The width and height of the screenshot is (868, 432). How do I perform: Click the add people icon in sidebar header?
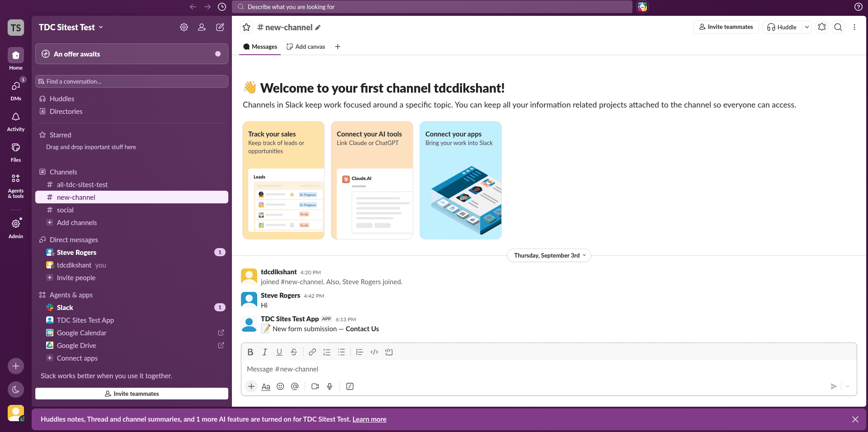(202, 27)
